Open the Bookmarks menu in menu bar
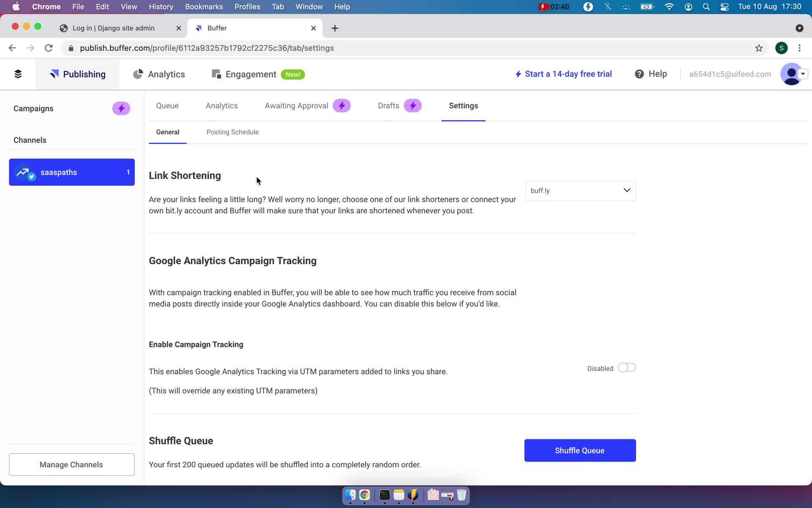812x508 pixels. tap(204, 7)
